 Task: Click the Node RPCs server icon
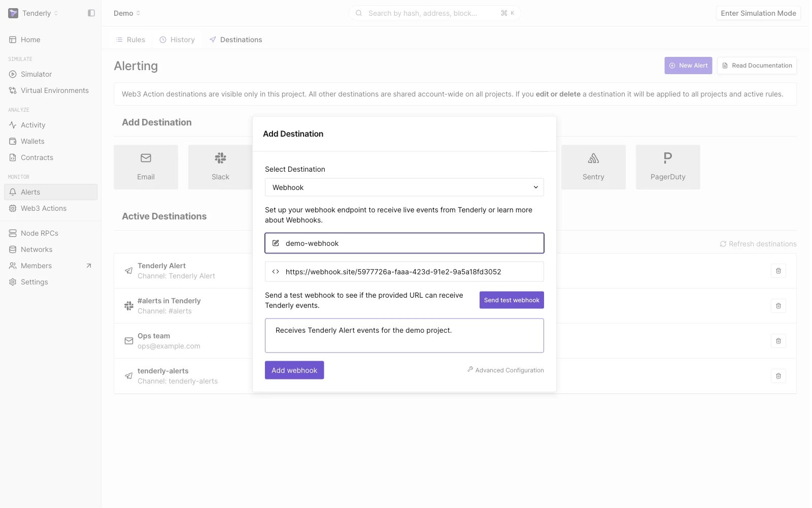(x=13, y=233)
